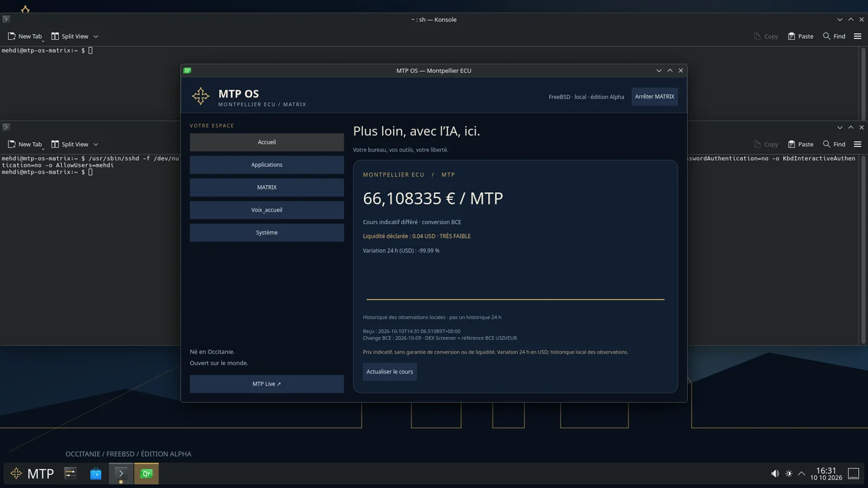
Task: Select Accueil in the MTP OS sidebar
Action: [x=266, y=142]
